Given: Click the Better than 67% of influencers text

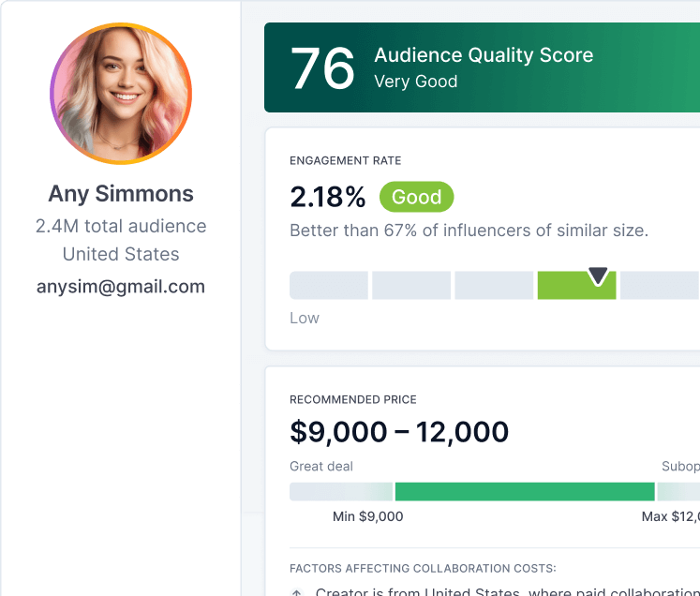Looking at the screenshot, I should [469, 231].
